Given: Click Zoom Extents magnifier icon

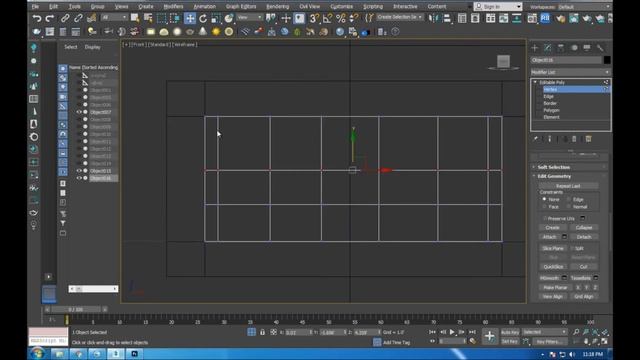Looking at the screenshot, I should click(x=595, y=332).
